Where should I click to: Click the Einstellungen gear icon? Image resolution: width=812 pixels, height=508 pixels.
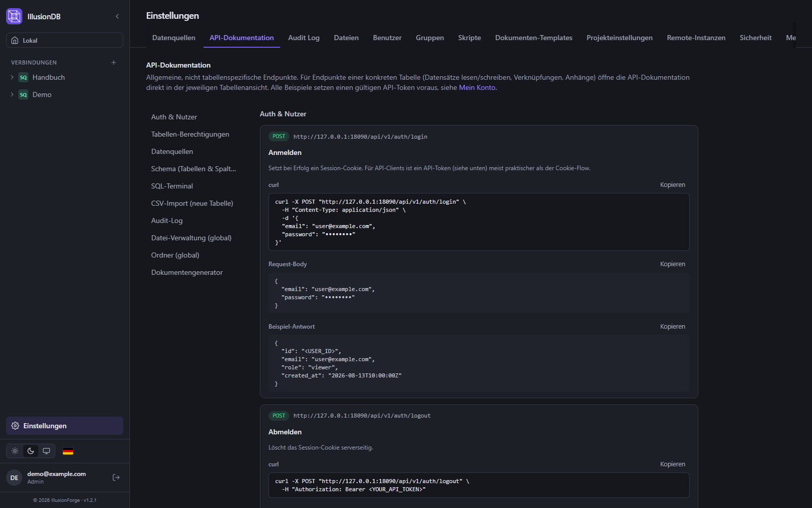click(x=15, y=426)
